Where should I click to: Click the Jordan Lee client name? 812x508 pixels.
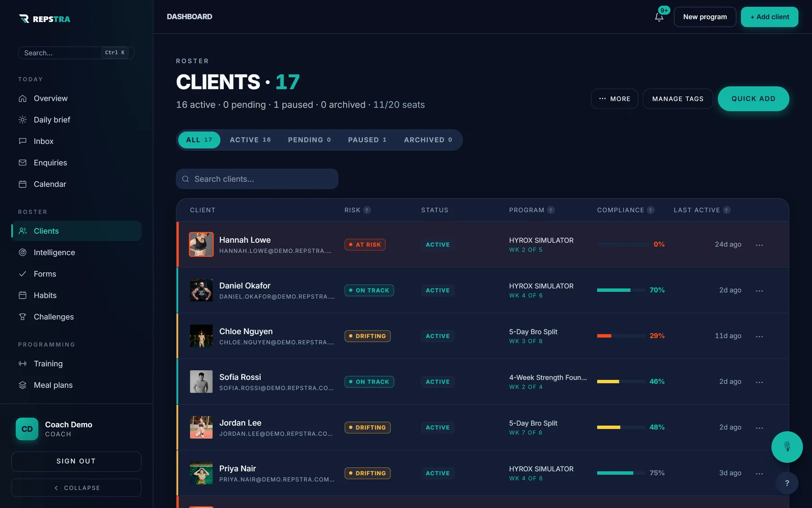[x=240, y=423]
